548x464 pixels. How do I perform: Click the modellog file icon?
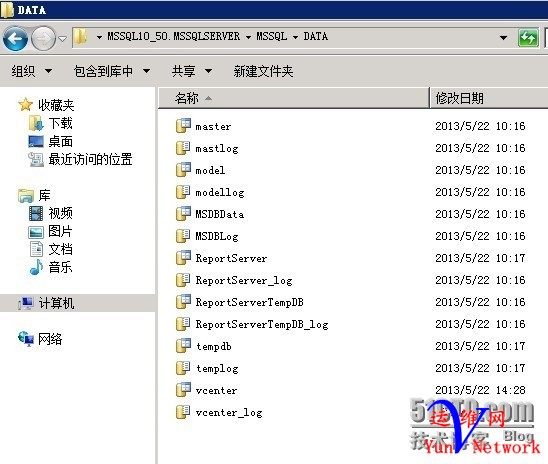[x=183, y=192]
